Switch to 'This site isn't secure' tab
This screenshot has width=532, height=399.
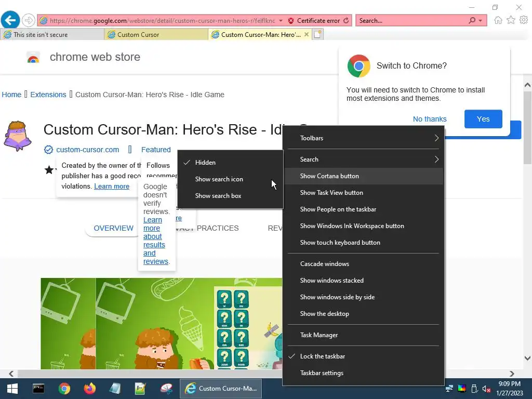(52, 35)
